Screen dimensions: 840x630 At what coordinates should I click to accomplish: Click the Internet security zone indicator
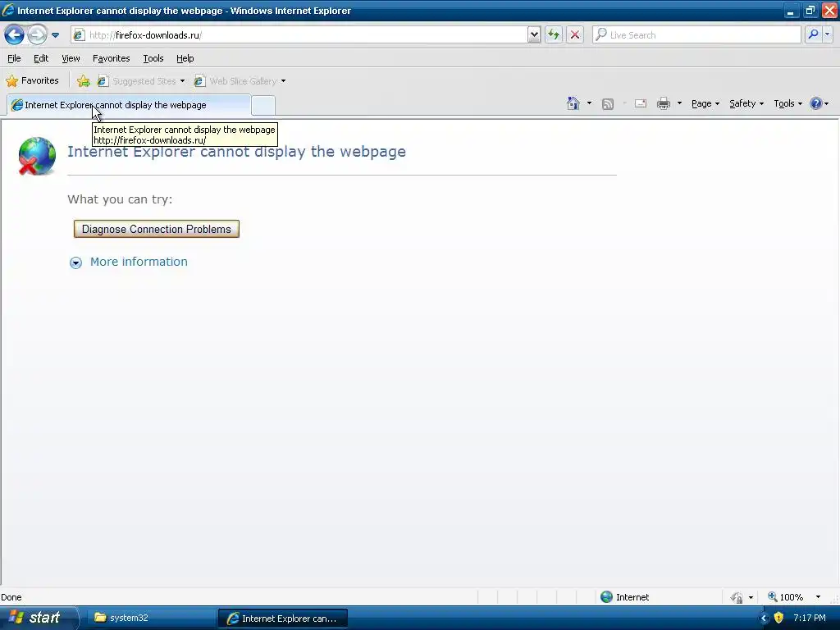[624, 597]
